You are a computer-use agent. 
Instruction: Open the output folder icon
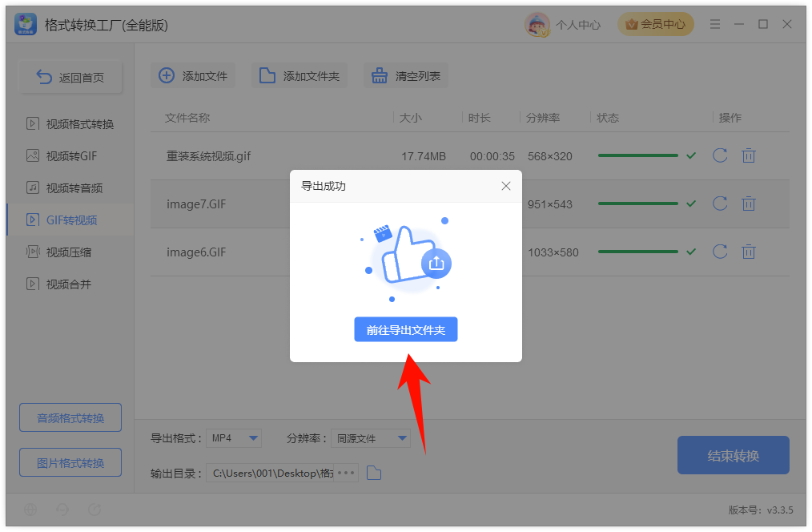point(374,473)
